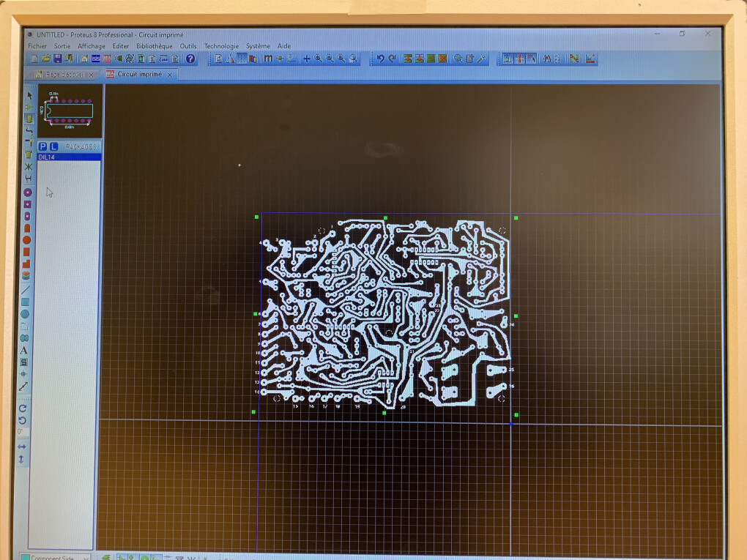Screen dimensions: 747x560
Task: Select the Square through-hole pad tool
Action: pyautogui.click(x=28, y=204)
